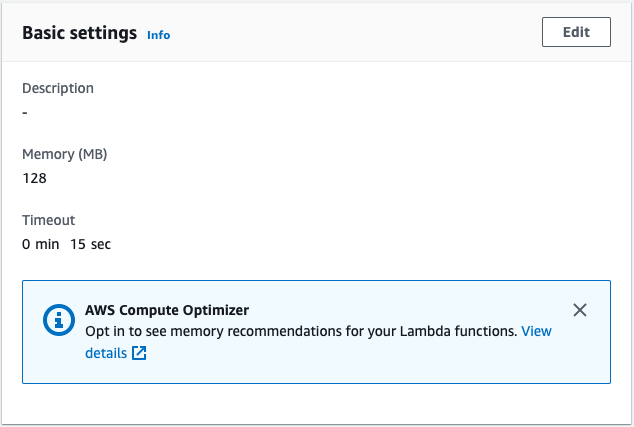Click the 0 min timeout value
634x427 pixels.
point(40,244)
